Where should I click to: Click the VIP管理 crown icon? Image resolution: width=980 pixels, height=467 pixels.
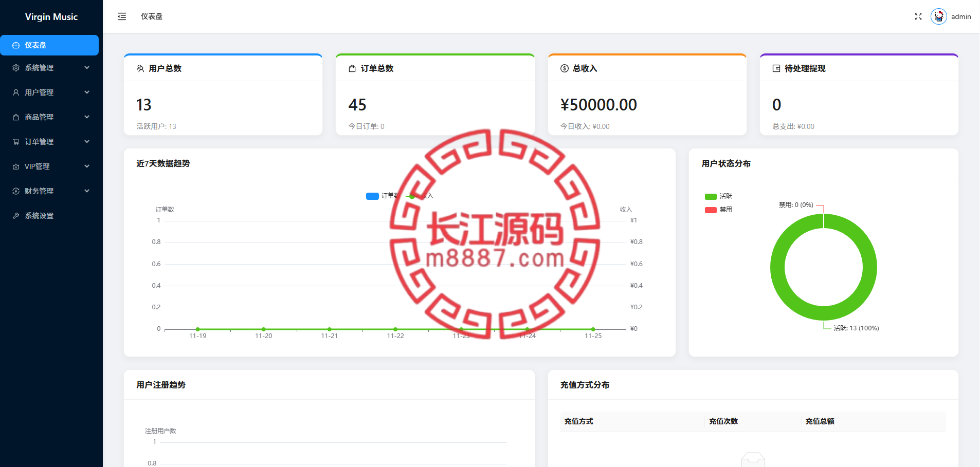(x=16, y=166)
